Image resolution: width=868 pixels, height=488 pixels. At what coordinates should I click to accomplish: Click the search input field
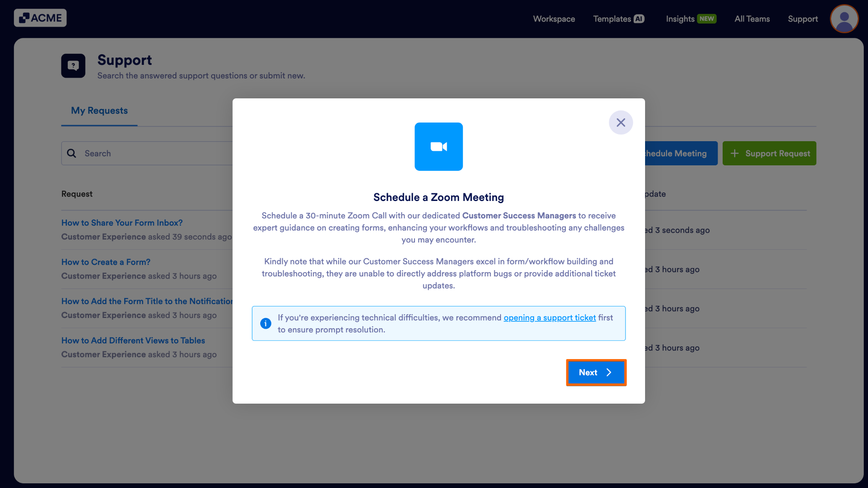(x=140, y=153)
